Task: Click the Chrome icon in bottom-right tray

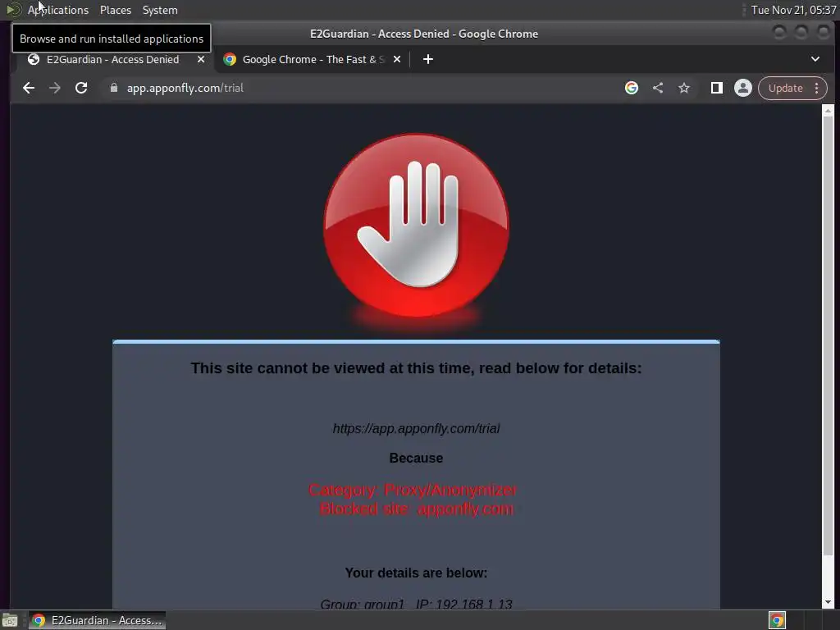Action: 778,620
